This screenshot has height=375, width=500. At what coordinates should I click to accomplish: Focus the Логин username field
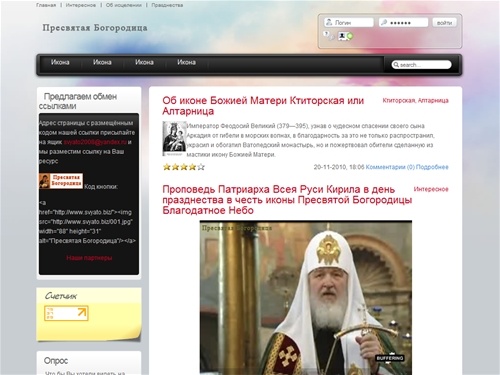(349, 22)
